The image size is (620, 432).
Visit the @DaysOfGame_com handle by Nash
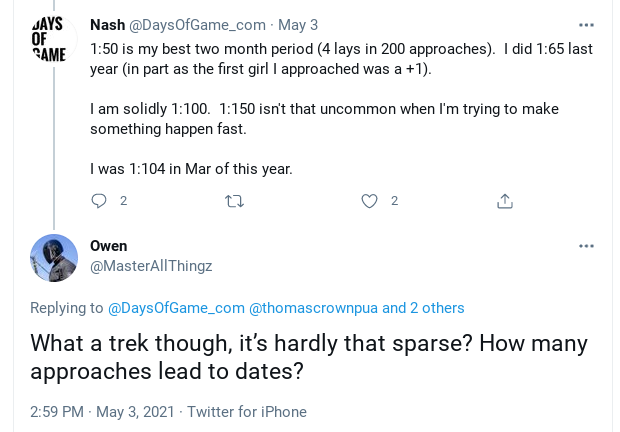click(196, 24)
